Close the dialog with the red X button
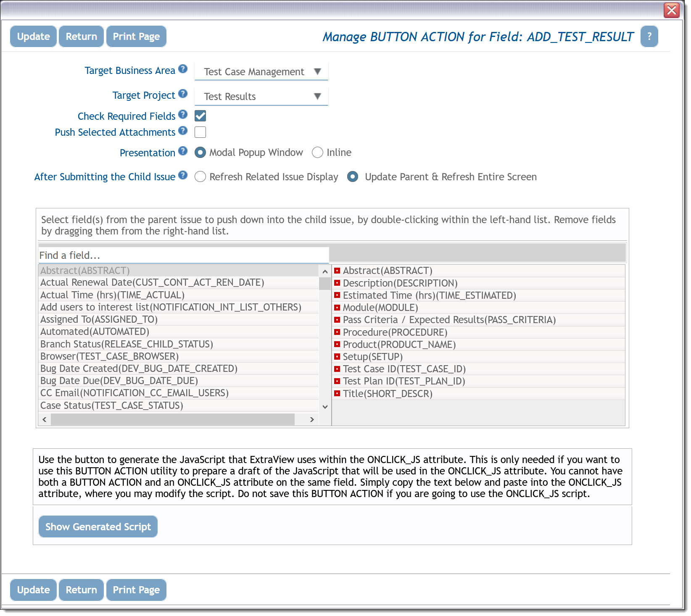Image resolution: width=691 pixels, height=616 pixels. [672, 10]
